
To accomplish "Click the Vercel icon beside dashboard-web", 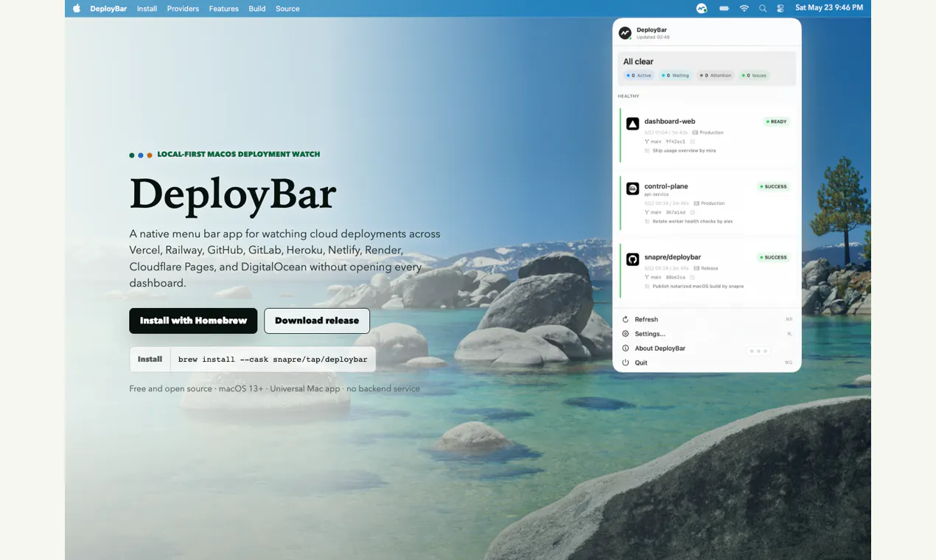I will 632,124.
